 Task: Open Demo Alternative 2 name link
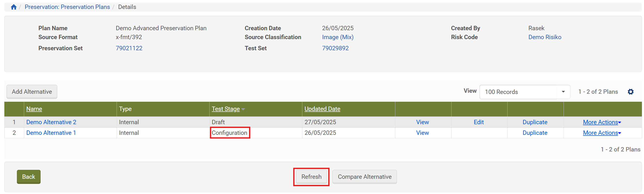coord(51,122)
